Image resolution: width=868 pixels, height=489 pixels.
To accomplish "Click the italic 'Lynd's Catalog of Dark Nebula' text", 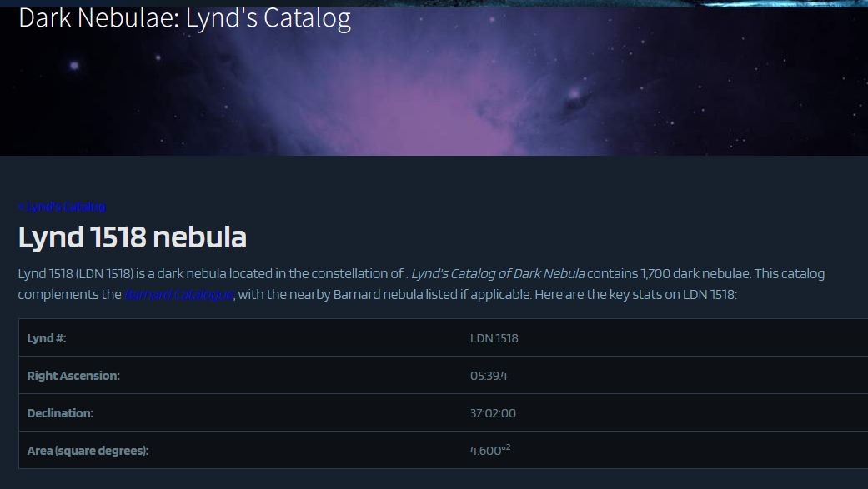I will point(498,274).
